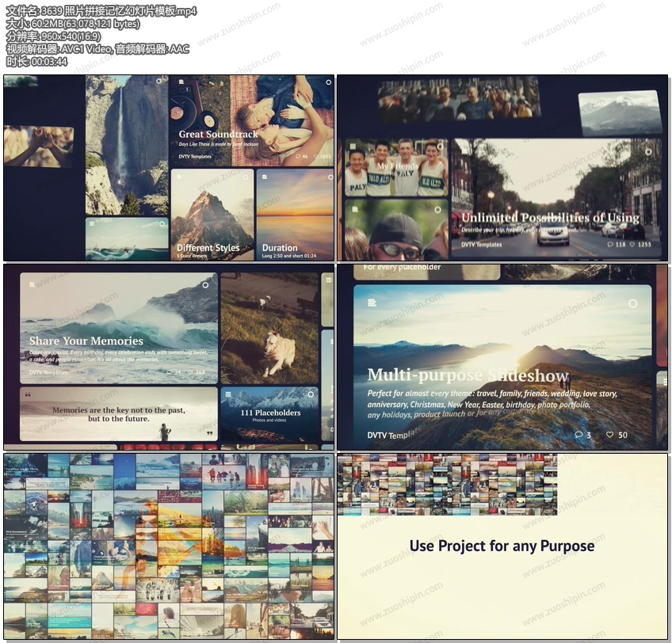Expand menu lines on Share Your Memories card
Screen dimensions: 672x643
(x=32, y=285)
